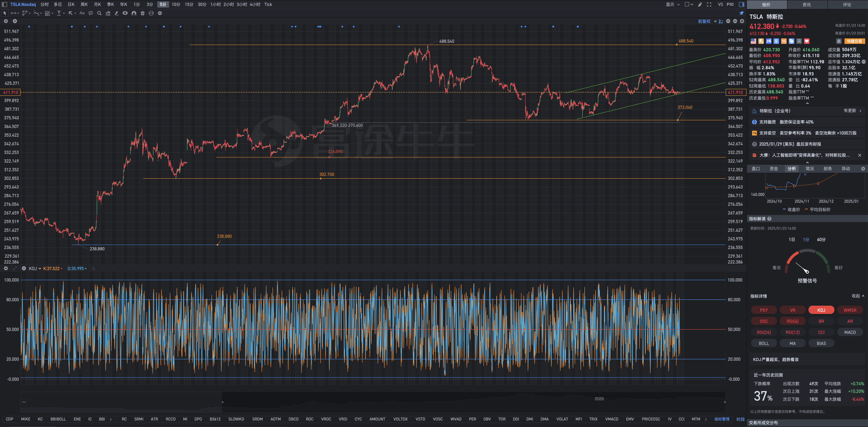The image size is (868, 427).
Task: Select the Tick timeframe
Action: pyautogui.click(x=268, y=4)
